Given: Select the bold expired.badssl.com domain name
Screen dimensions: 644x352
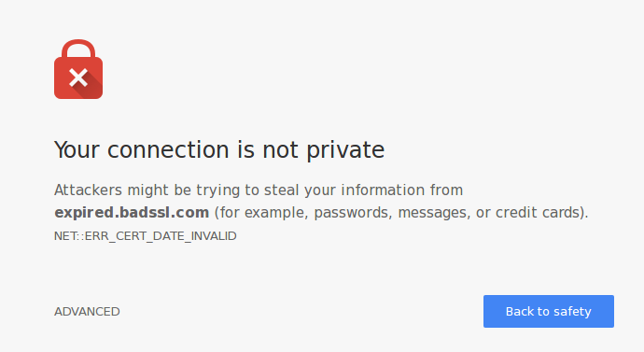Looking at the screenshot, I should [132, 212].
